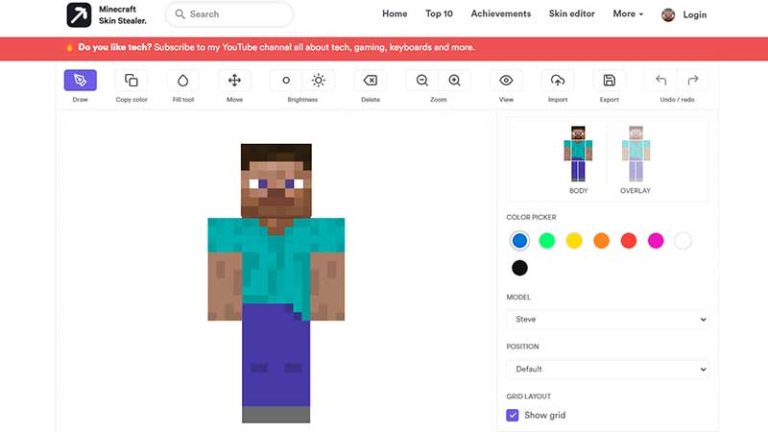Viewport: 768px width, 432px height.
Task: Choose the Fill tool droplet icon
Action: pyautogui.click(x=182, y=81)
